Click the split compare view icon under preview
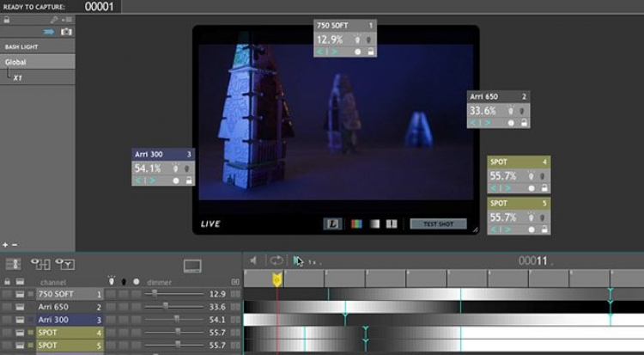Viewport: 644px width, 355px height. pos(392,223)
